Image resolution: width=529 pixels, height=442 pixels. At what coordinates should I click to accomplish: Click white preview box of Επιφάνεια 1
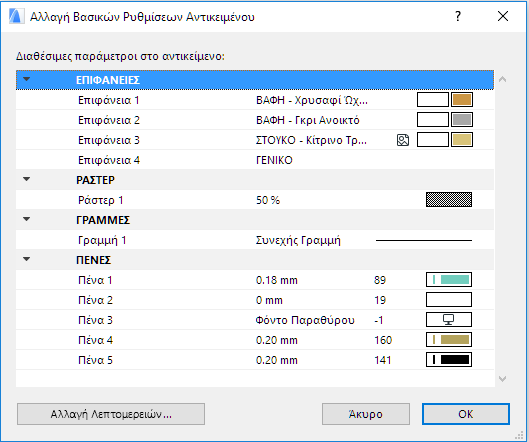click(x=433, y=100)
